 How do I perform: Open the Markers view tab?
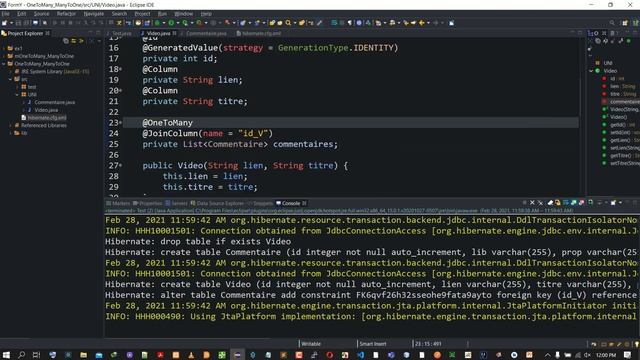coord(118,203)
